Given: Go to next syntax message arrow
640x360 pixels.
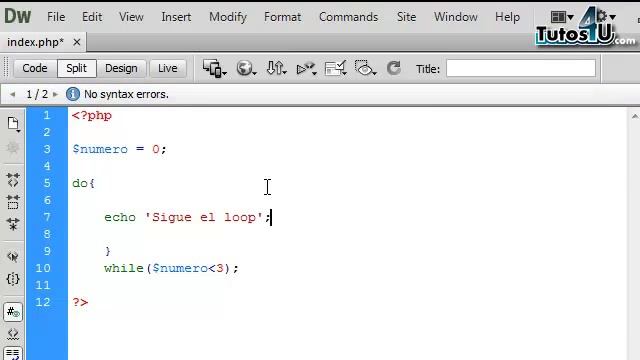Looking at the screenshot, I should click(x=55, y=94).
